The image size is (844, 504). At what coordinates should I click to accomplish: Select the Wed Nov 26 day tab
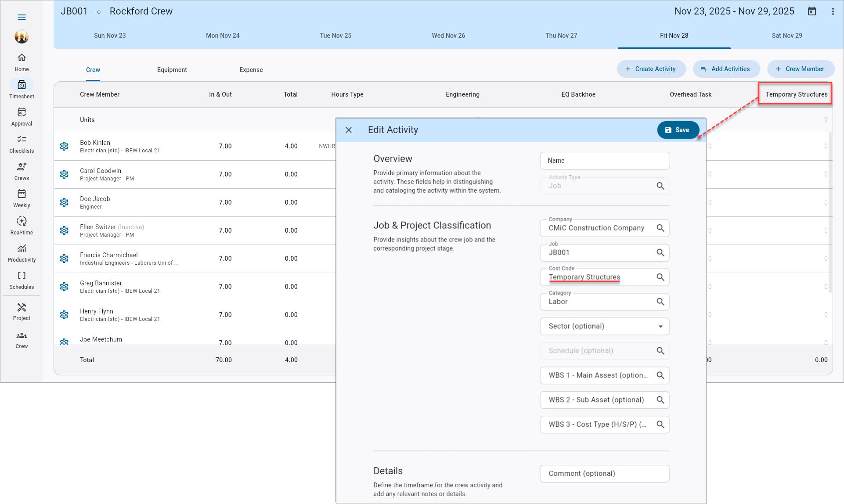[448, 36]
